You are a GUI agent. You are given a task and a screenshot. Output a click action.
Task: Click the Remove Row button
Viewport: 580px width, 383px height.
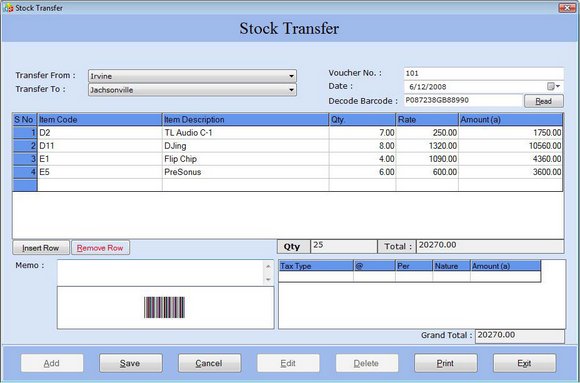point(100,248)
